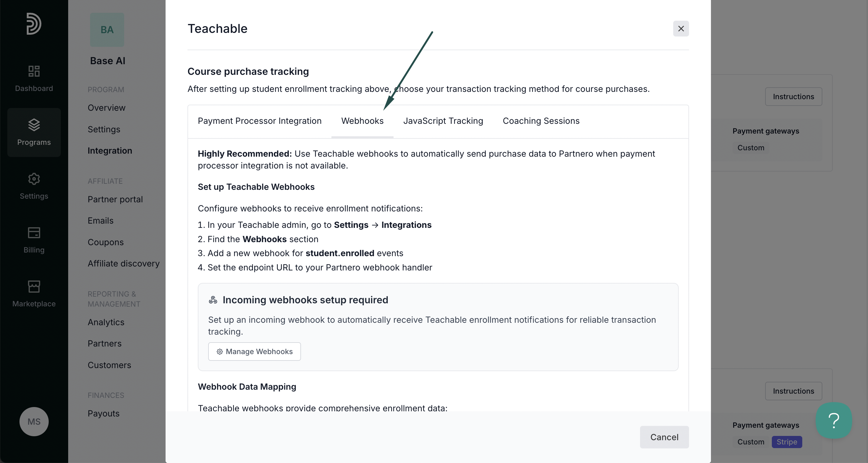The width and height of the screenshot is (868, 463).
Task: Open the Marketplace store icon
Action: (x=34, y=287)
